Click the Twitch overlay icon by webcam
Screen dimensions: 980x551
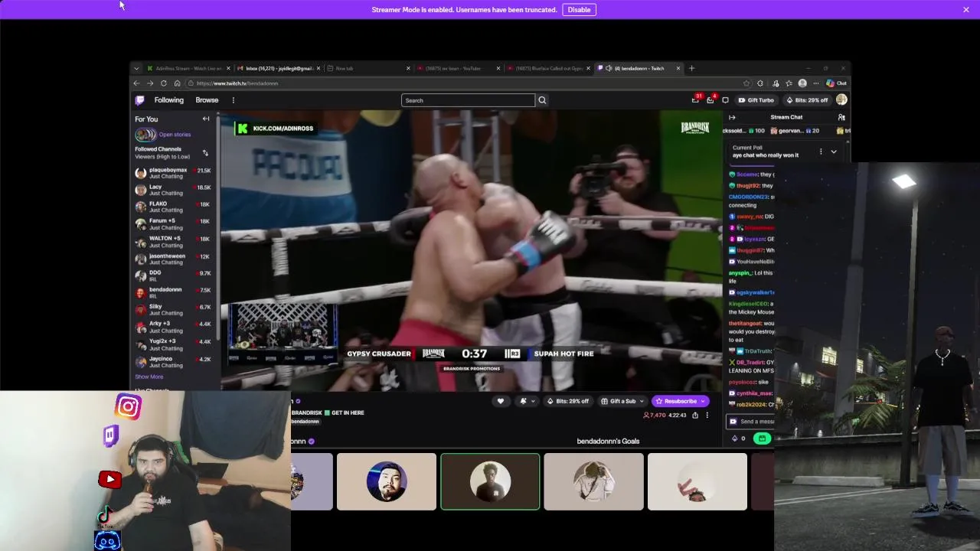pyautogui.click(x=110, y=436)
